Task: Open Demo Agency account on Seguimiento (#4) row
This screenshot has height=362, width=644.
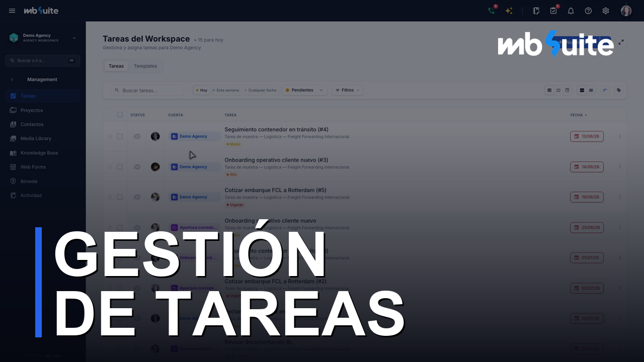Action: (x=195, y=136)
